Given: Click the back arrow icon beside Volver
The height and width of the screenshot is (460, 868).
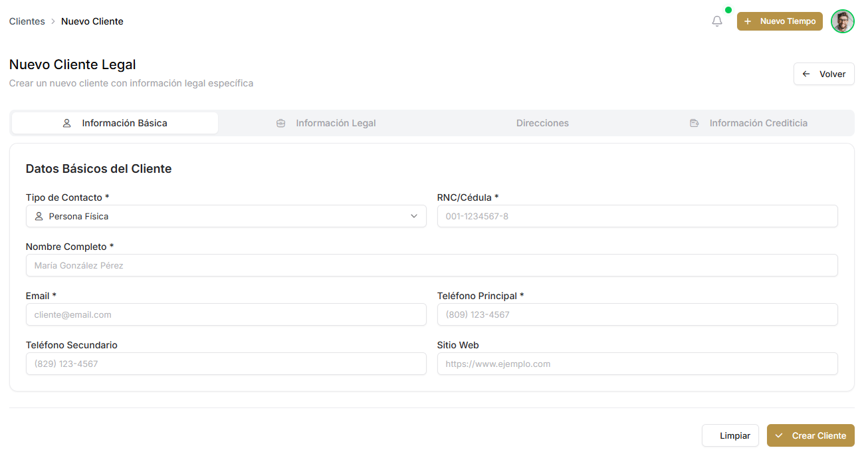Looking at the screenshot, I should click(x=806, y=74).
